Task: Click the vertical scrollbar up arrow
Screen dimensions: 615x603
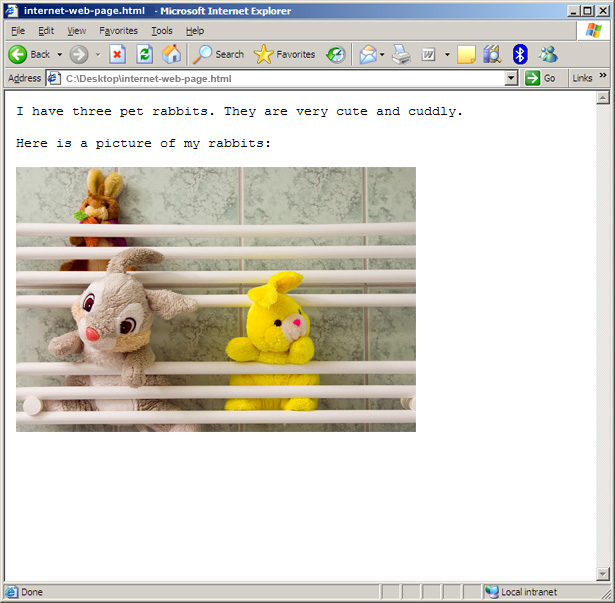Action: (602, 97)
